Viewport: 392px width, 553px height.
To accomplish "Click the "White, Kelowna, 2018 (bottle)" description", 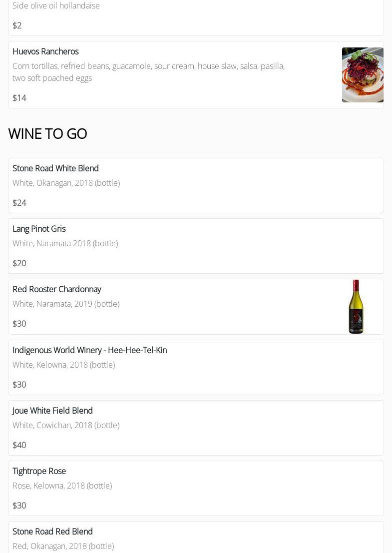I will tap(63, 365).
